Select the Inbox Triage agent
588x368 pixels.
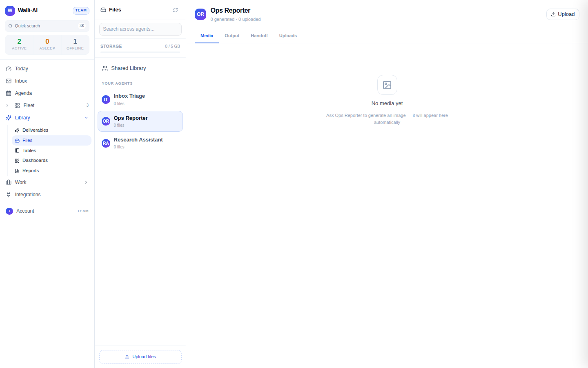coord(140,99)
